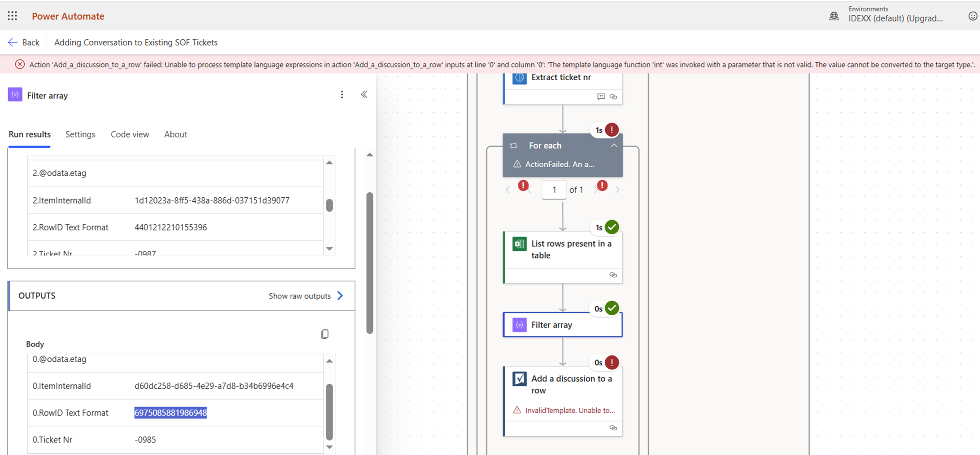Click the red error icon in banner
Screen dimensions: 980x455
[20, 65]
